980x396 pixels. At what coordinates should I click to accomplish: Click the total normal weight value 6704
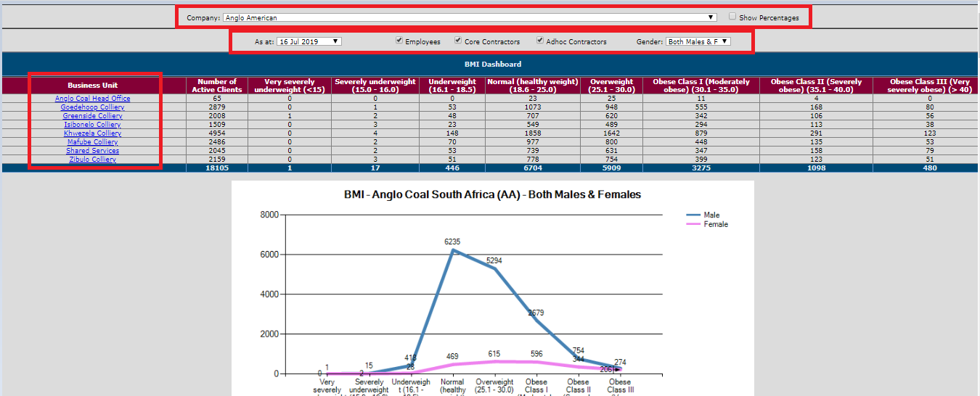532,168
